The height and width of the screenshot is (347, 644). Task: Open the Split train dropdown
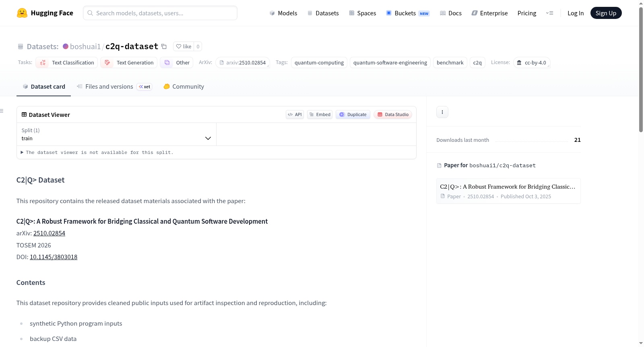click(116, 134)
